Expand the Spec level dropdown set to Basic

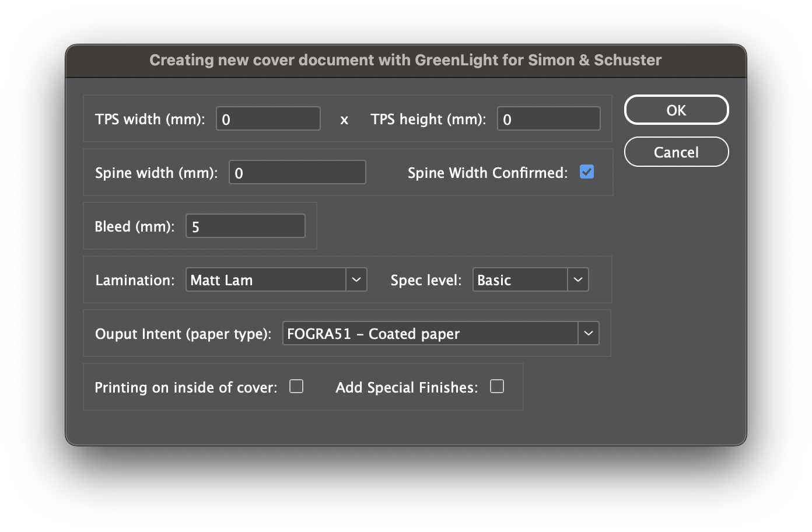(x=531, y=280)
